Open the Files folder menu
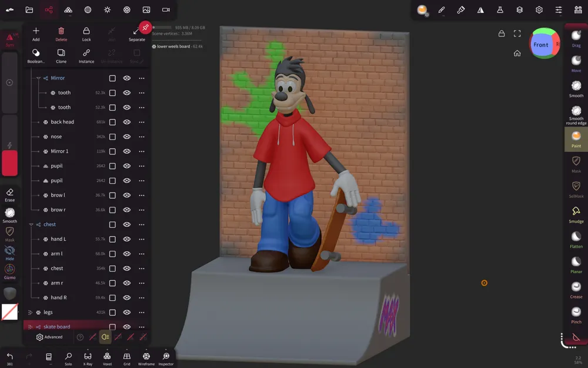The image size is (588, 368). 29,10
